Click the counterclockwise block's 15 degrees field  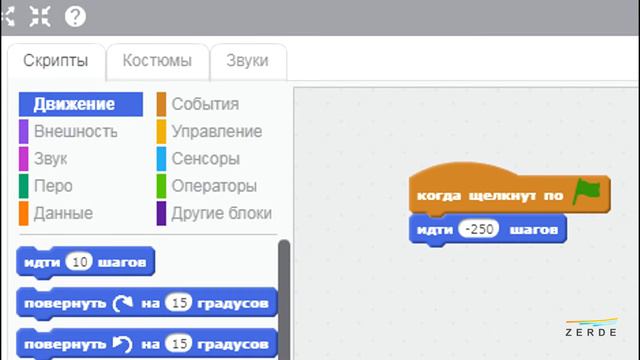(178, 344)
